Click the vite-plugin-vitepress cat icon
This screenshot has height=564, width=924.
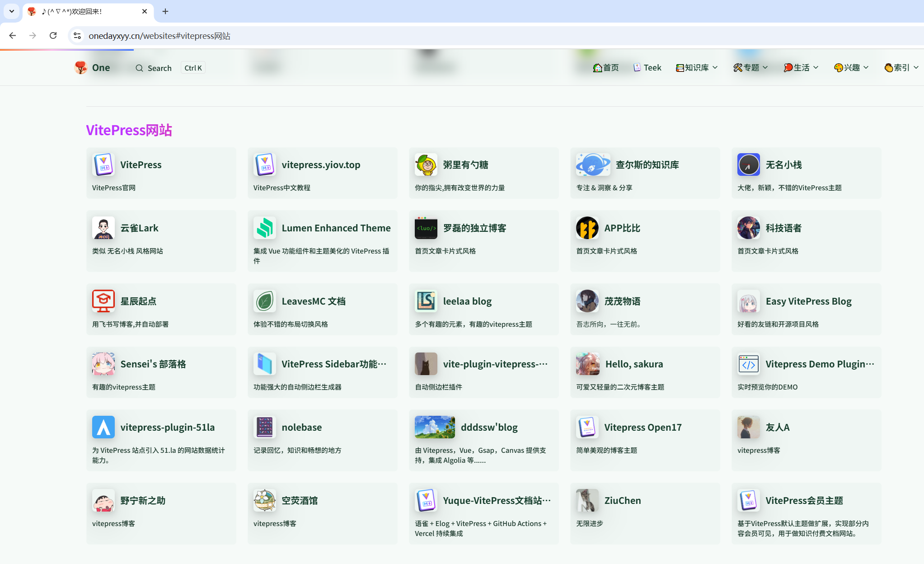click(x=426, y=364)
